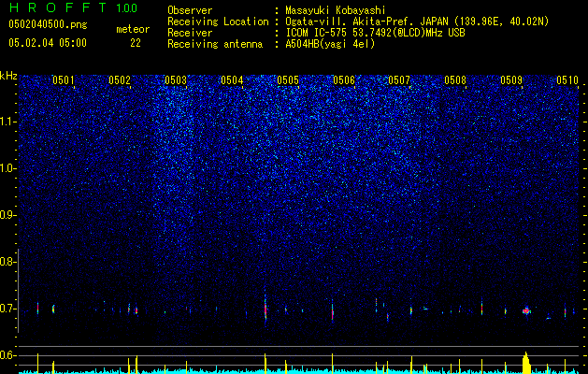This screenshot has width=588, height=374.
Task: Click the 0.6 frequency axis label
Action: tap(7, 355)
